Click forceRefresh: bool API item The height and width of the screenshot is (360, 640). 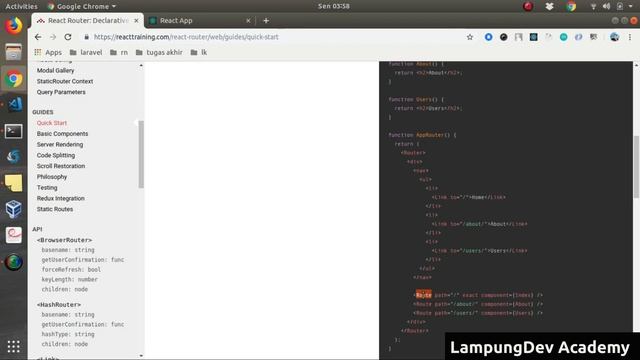71,269
